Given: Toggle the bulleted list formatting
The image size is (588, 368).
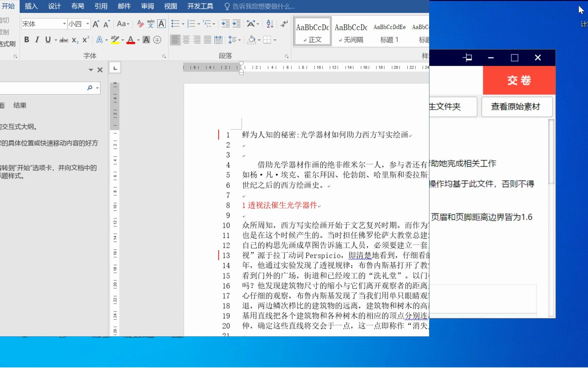Looking at the screenshot, I should click(x=175, y=24).
